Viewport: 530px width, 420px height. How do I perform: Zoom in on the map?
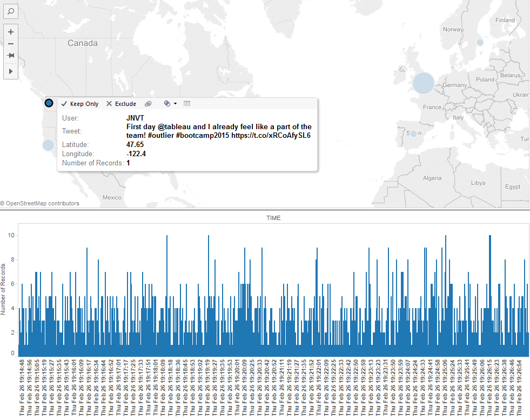[11, 32]
